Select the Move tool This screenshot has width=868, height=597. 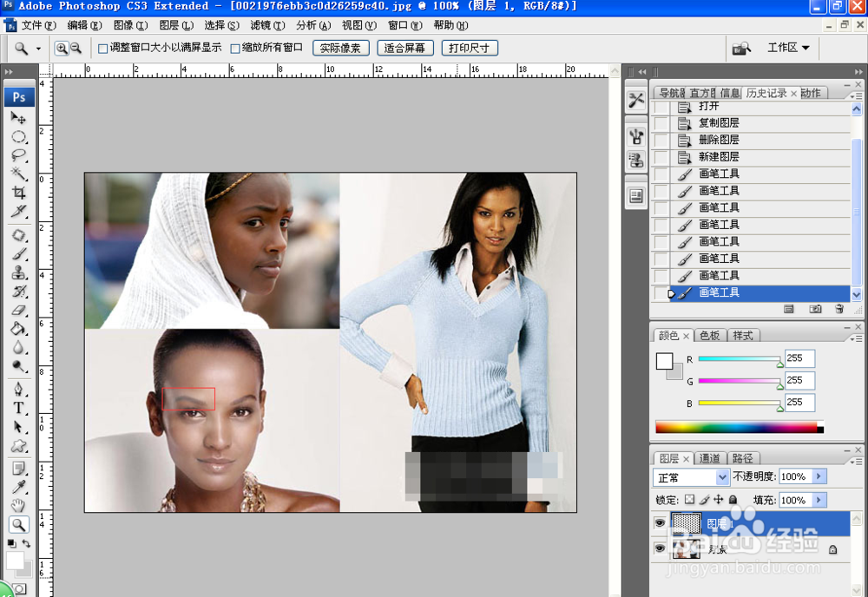click(x=19, y=118)
